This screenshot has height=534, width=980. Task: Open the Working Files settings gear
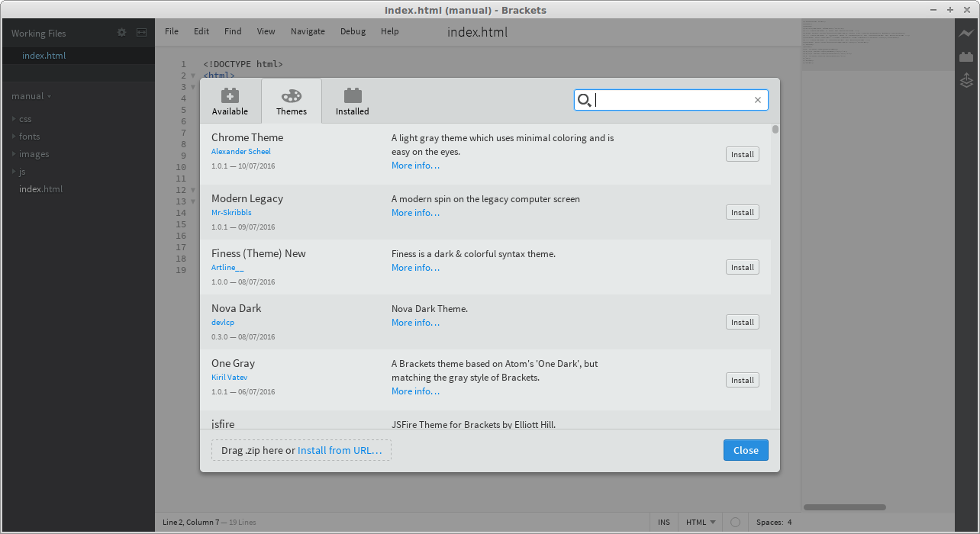tap(121, 33)
